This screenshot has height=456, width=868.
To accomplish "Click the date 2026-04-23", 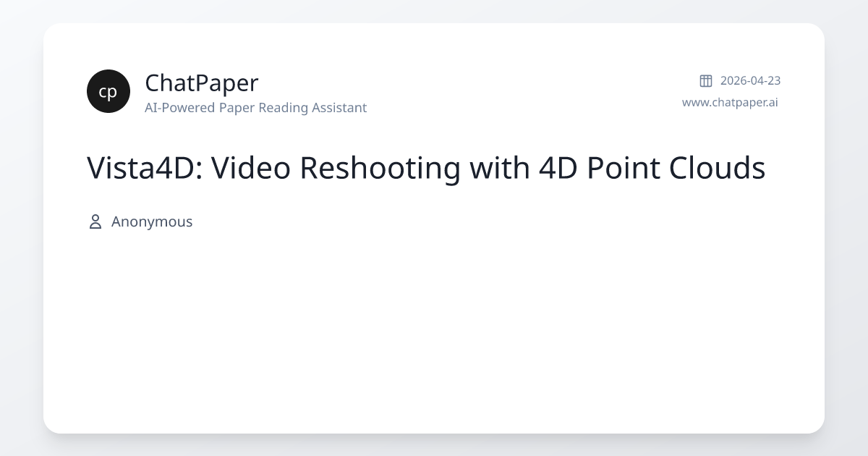I will pyautogui.click(x=750, y=80).
